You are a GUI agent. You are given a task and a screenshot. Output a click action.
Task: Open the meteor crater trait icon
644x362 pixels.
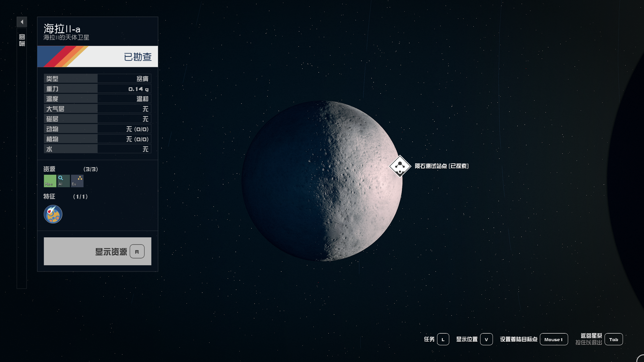pos(53,214)
